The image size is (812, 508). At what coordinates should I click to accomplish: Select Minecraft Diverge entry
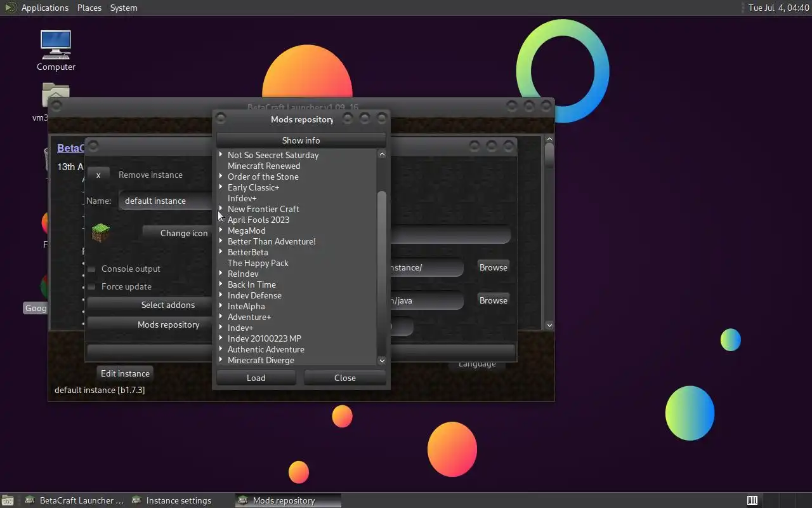(x=261, y=360)
